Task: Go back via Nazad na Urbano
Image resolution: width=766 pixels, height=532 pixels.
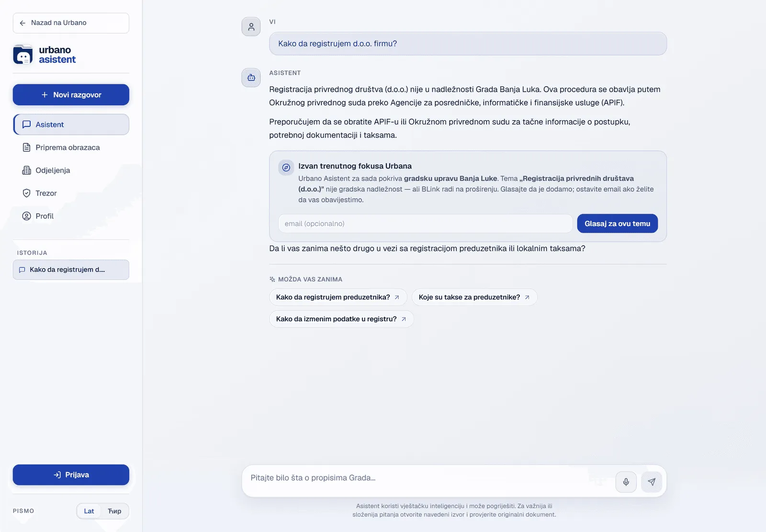Action: click(71, 23)
